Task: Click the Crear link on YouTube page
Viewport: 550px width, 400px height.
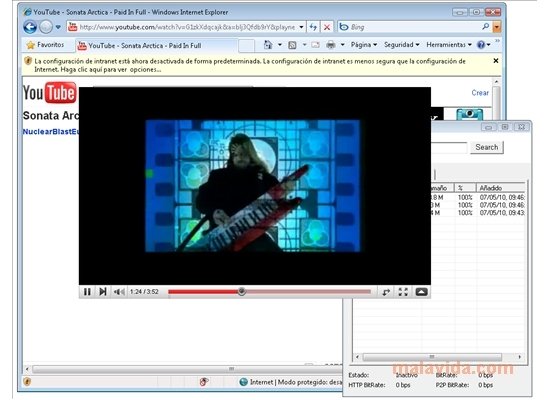Action: (x=480, y=93)
